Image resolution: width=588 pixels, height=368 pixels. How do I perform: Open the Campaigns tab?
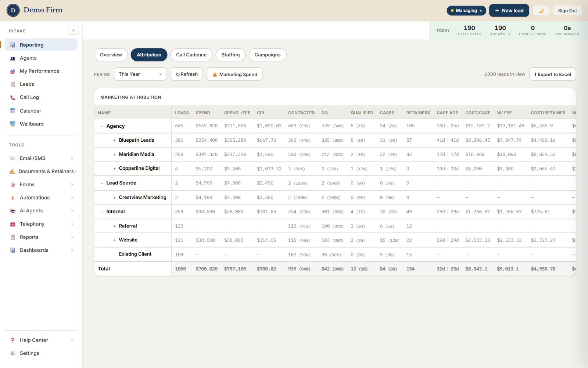268,55
